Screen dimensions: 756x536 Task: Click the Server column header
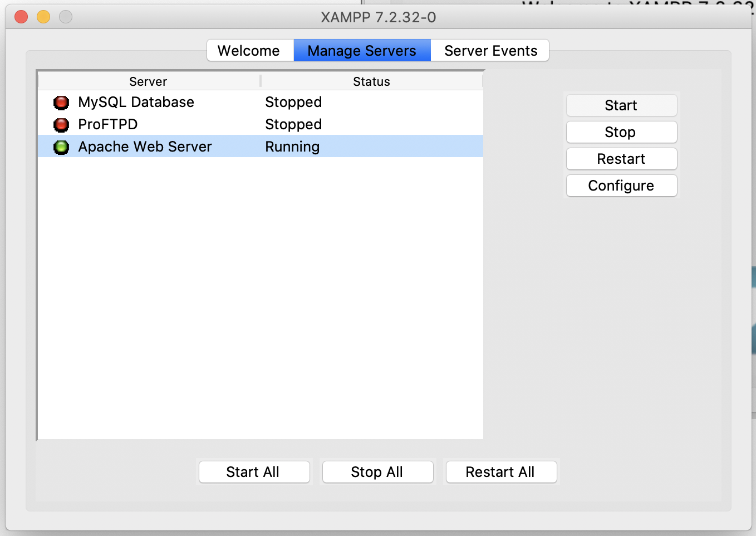[x=149, y=81]
